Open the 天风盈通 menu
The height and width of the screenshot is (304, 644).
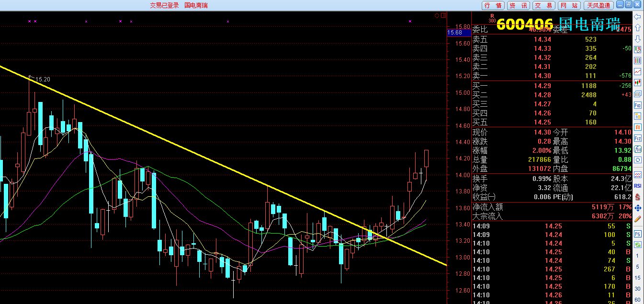[x=599, y=5]
